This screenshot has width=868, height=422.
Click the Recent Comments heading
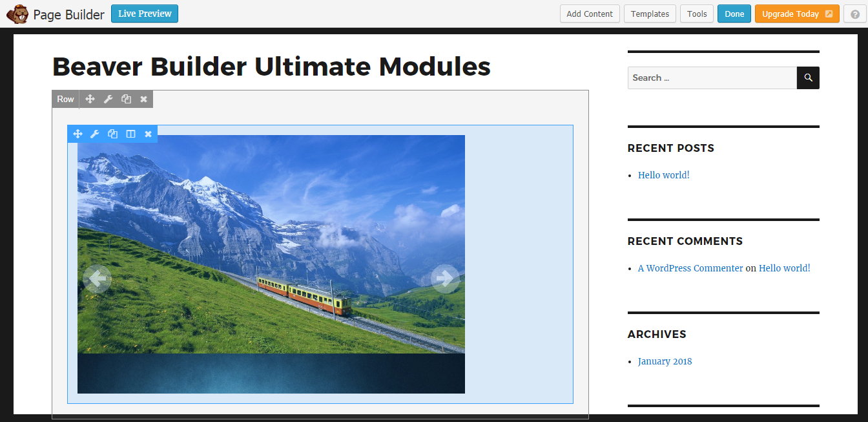point(685,241)
